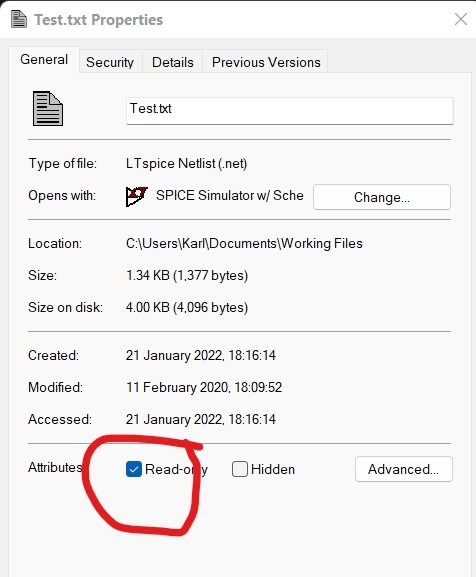
Task: Click the Change... button for Opens with
Action: (382, 197)
